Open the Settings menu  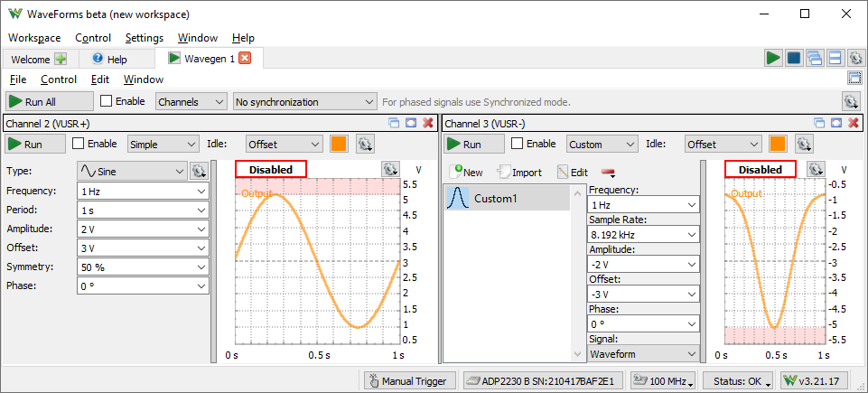(x=145, y=38)
